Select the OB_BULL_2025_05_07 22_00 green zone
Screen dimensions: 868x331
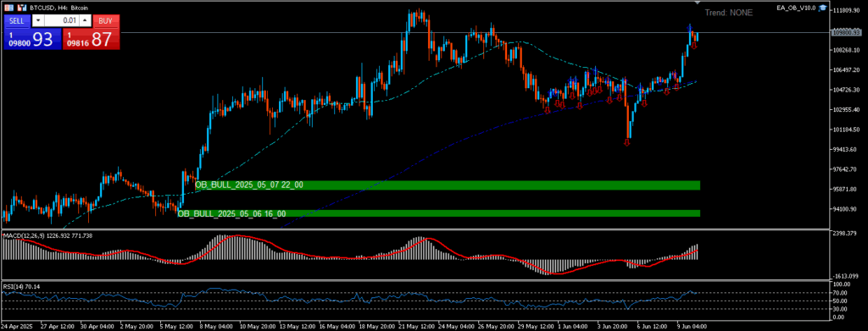[448, 185]
